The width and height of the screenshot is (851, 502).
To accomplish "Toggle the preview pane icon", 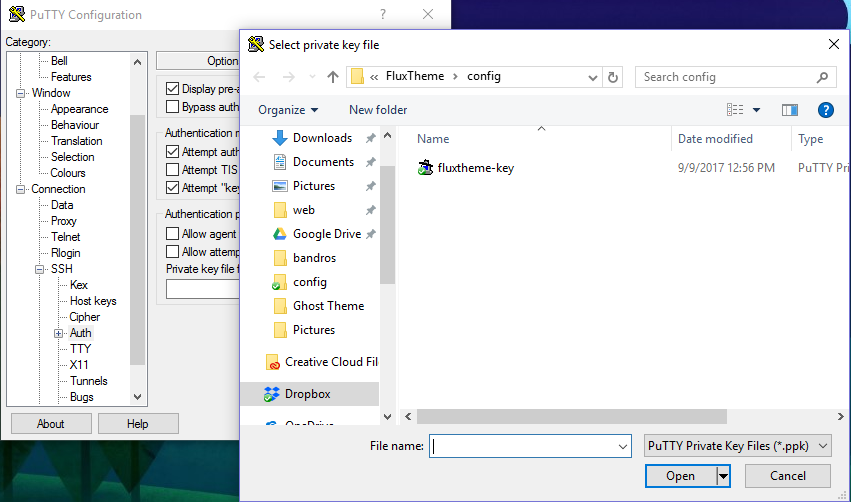I will [790, 110].
